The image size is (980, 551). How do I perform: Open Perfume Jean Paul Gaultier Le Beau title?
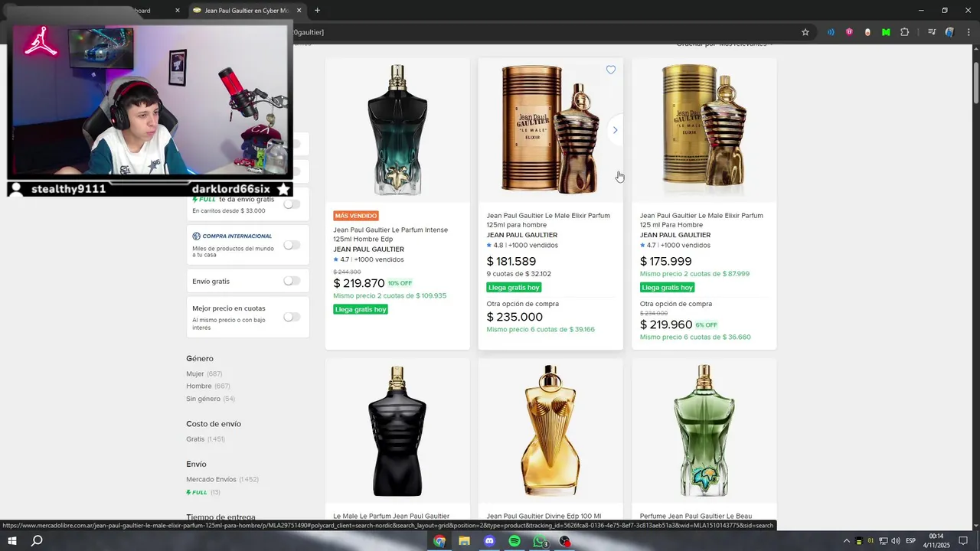696,517
